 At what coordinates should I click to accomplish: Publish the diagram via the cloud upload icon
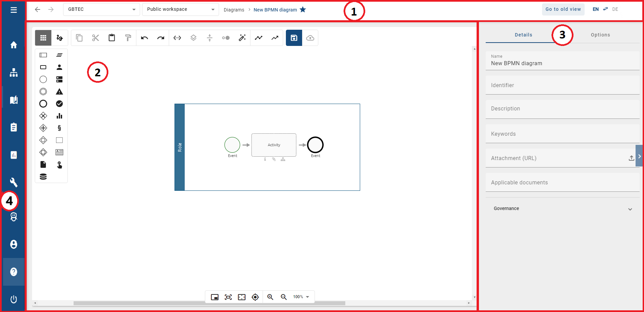pos(310,38)
